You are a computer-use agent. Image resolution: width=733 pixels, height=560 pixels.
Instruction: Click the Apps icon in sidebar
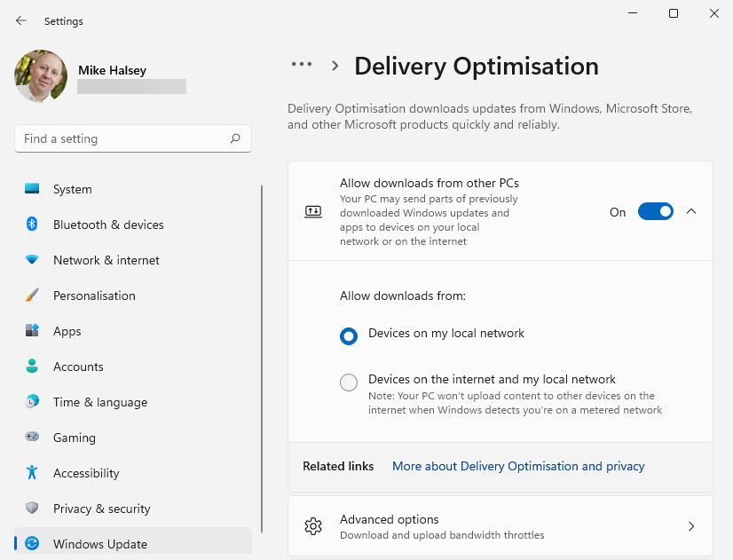(x=32, y=331)
